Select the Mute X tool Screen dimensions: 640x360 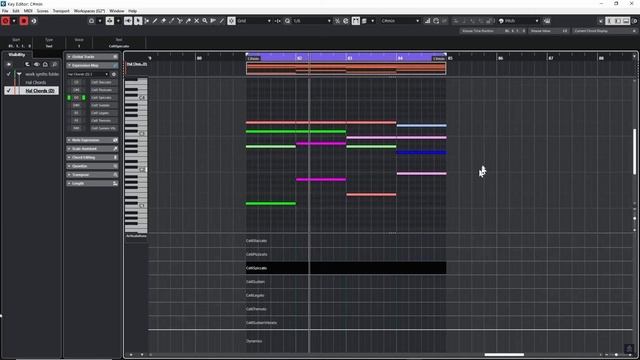tap(196, 21)
